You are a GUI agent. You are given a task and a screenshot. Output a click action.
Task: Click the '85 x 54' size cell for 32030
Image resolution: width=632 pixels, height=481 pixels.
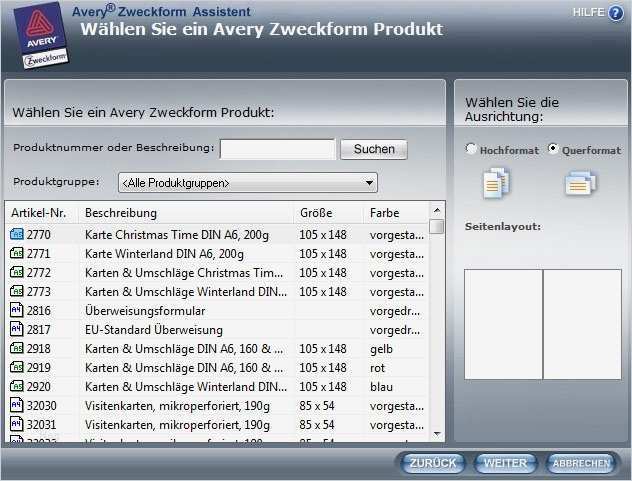point(317,406)
